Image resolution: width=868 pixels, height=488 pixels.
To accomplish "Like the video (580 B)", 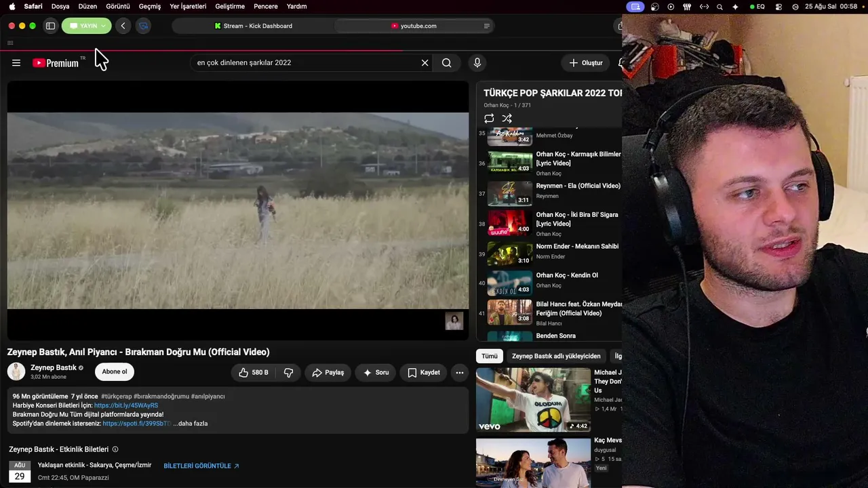I will (253, 372).
